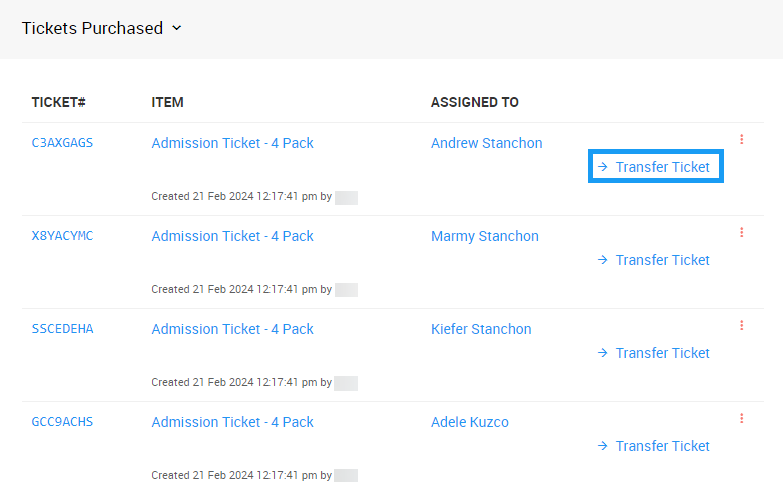Open ticket number C3AXGAGS
This screenshot has width=783, height=504.
(62, 143)
